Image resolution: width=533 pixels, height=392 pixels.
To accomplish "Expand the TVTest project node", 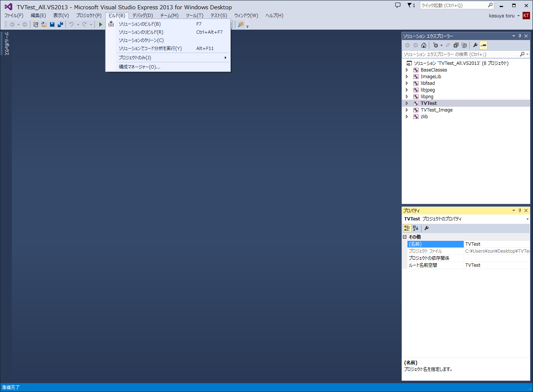I will [407, 103].
